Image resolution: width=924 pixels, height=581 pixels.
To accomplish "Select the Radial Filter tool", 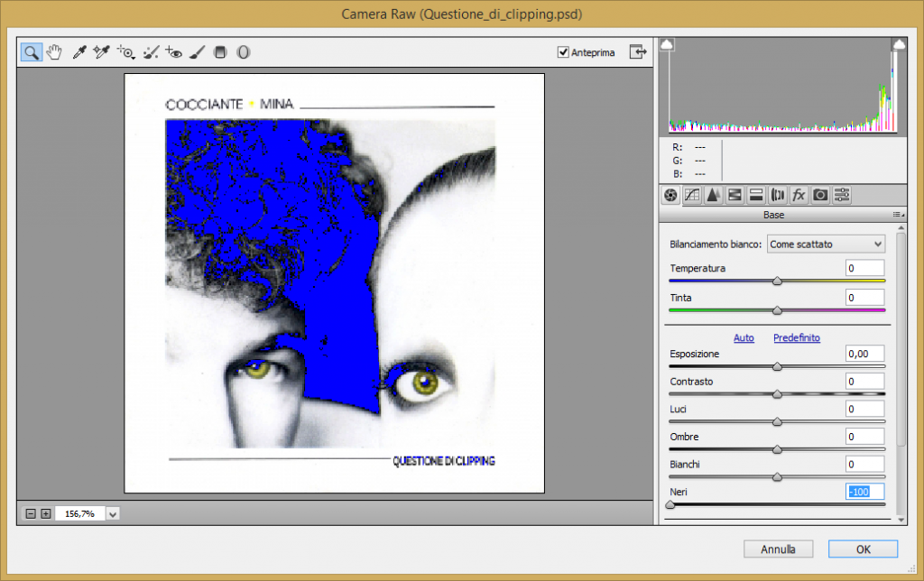I will pyautogui.click(x=244, y=52).
